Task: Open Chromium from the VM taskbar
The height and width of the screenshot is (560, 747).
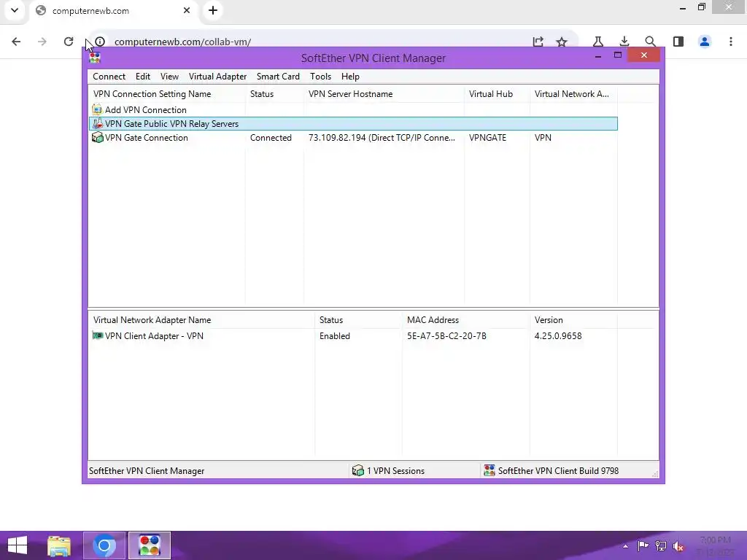Action: (104, 545)
